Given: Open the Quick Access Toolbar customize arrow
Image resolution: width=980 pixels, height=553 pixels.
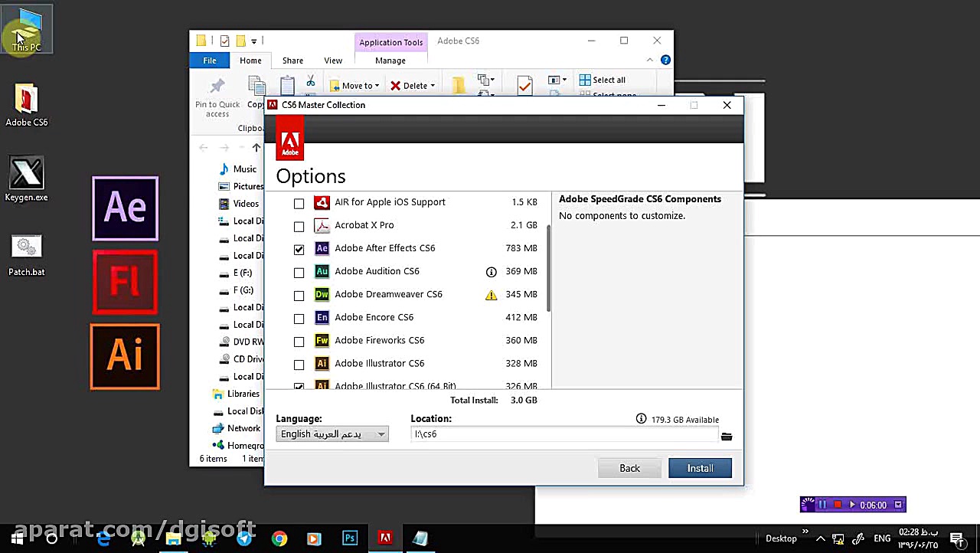Looking at the screenshot, I should (x=254, y=41).
